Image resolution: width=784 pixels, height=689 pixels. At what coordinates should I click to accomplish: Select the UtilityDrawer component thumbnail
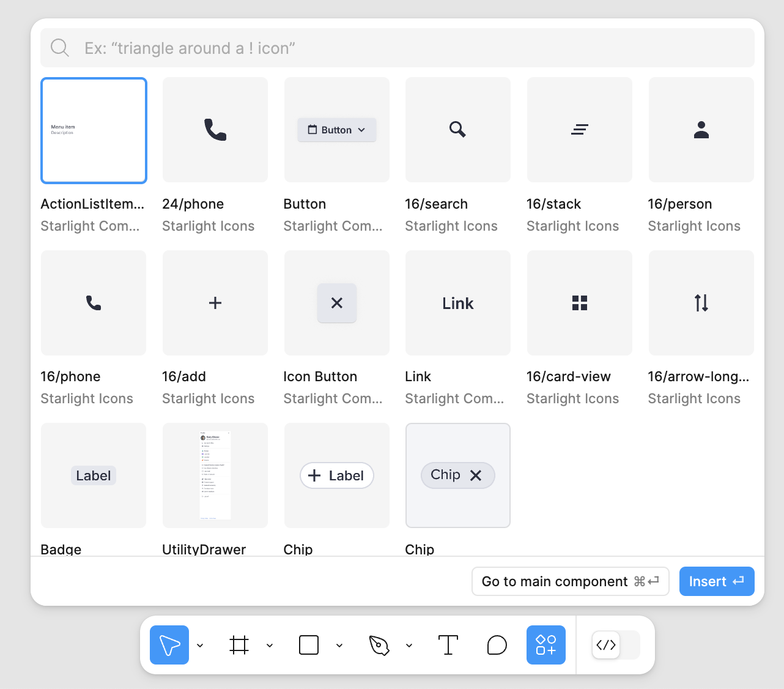215,475
